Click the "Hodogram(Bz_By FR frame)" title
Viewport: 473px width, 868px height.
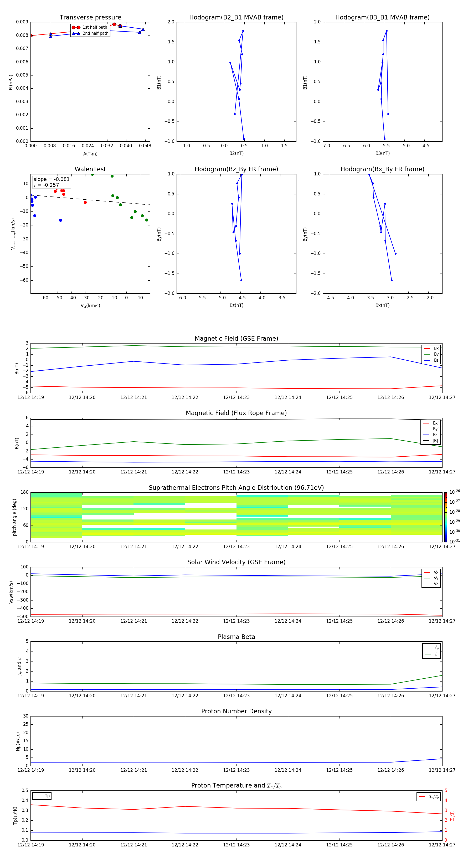click(x=236, y=169)
